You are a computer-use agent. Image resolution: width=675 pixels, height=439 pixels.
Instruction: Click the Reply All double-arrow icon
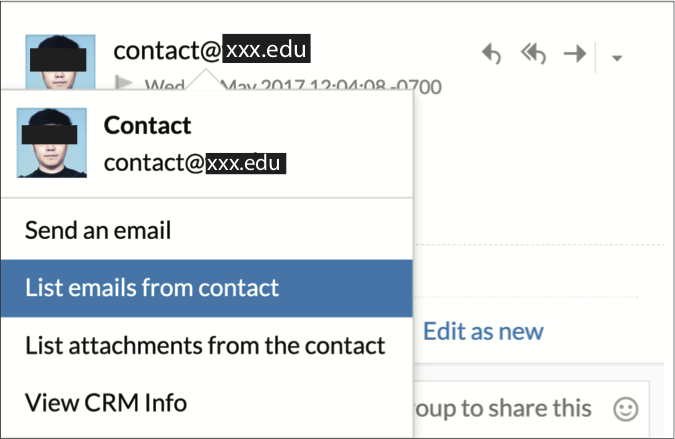pos(533,54)
